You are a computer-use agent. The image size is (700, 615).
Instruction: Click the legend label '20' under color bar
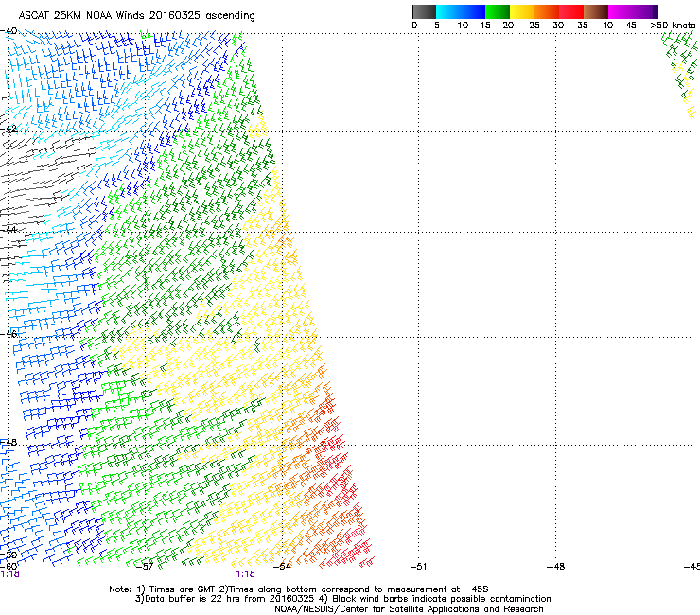click(508, 26)
